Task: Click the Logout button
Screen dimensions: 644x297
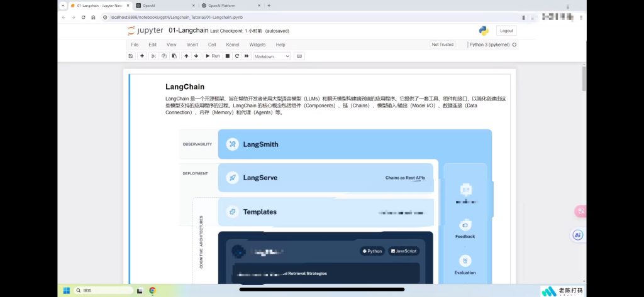Action: [x=506, y=31]
